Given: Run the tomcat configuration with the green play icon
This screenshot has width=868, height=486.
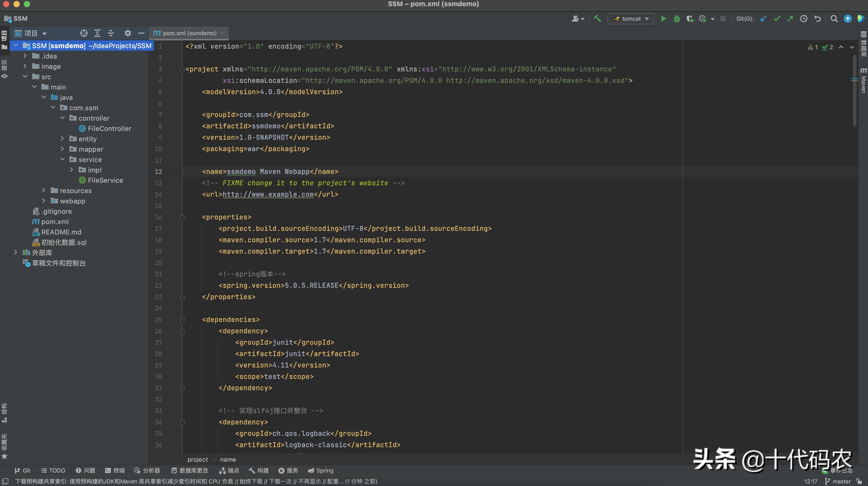Looking at the screenshot, I should (663, 19).
